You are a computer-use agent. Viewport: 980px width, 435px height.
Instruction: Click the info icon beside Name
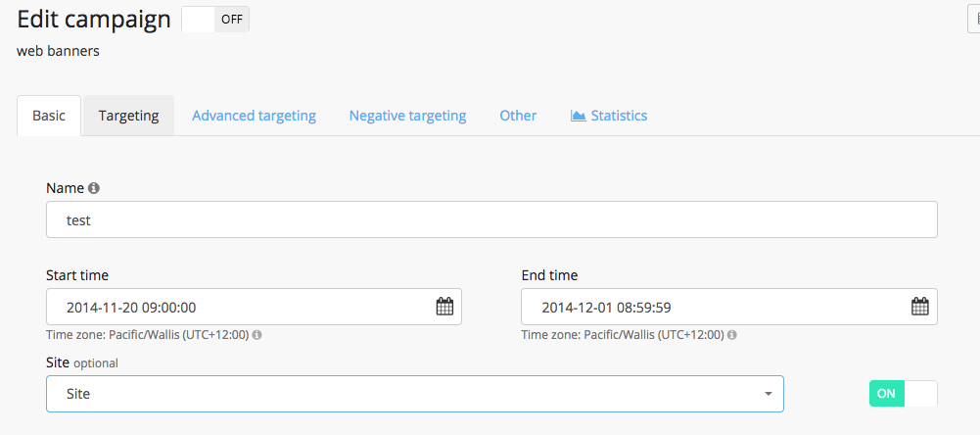(94, 188)
